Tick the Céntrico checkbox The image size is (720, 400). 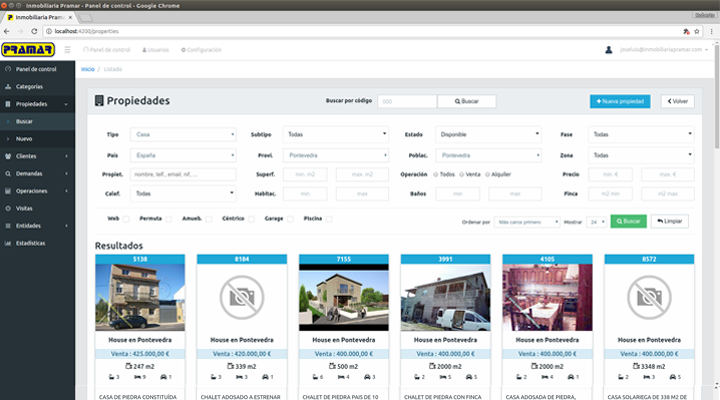click(x=251, y=219)
